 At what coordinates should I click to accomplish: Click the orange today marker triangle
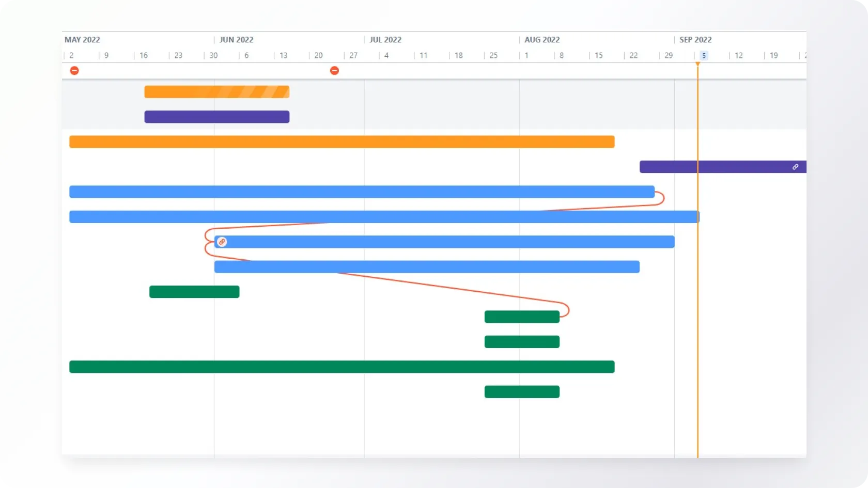click(698, 64)
